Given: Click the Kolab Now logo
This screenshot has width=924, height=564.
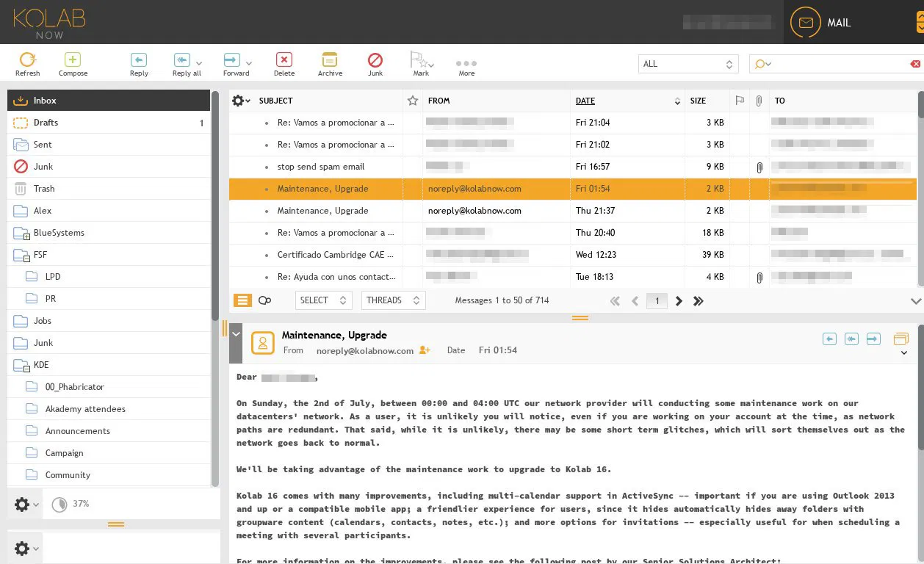Looking at the screenshot, I should (49, 22).
